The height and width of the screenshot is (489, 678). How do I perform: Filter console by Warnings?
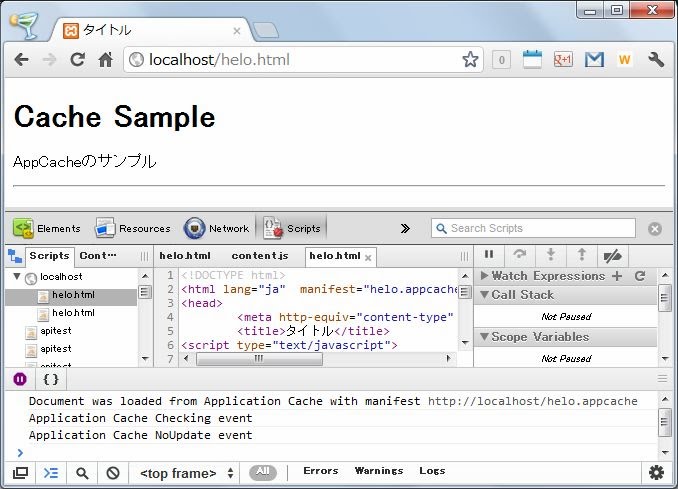[378, 471]
